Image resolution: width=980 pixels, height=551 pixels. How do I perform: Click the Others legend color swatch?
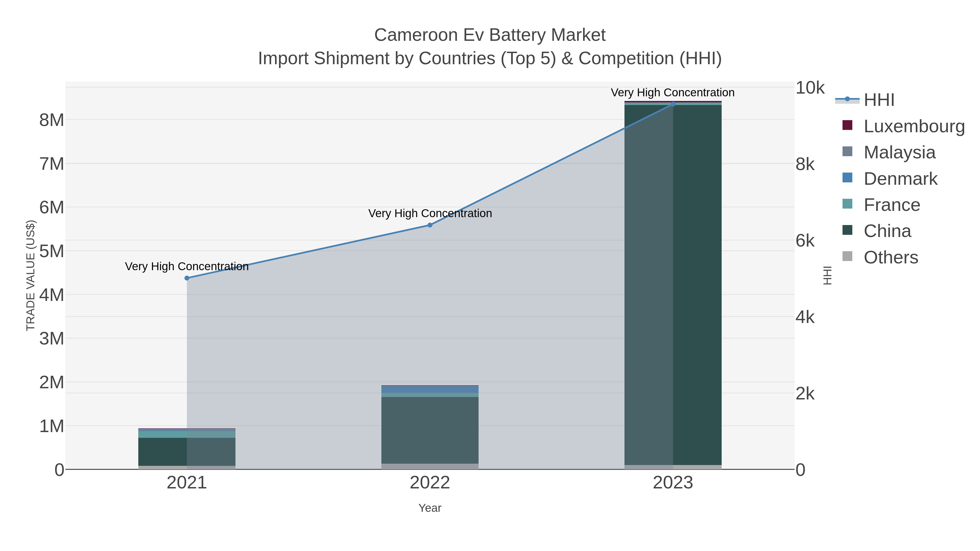point(847,256)
